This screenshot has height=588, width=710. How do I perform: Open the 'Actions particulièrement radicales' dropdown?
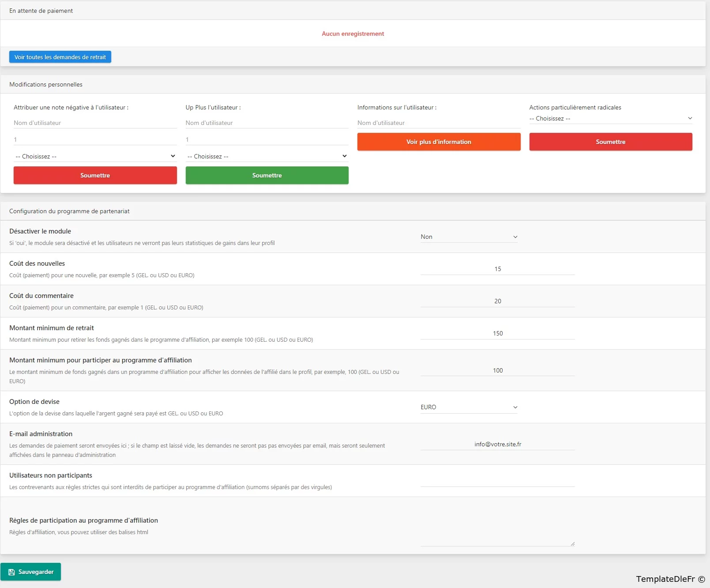610,118
